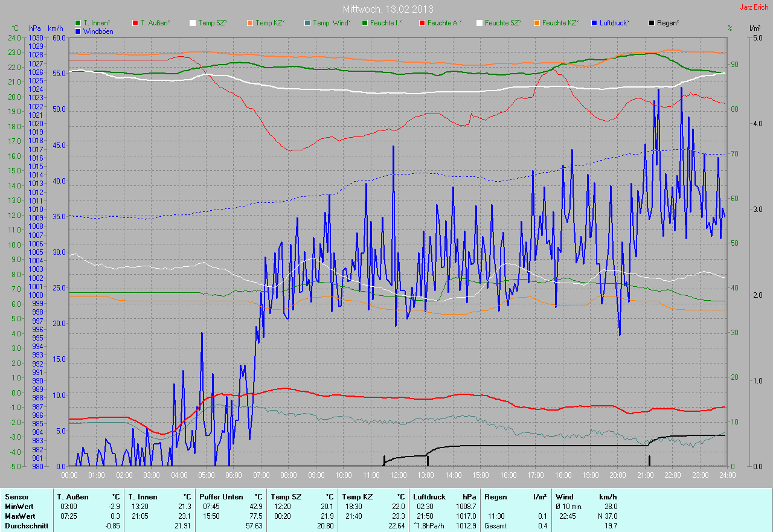
Task: Click the red Feuchte A. legend swatch
Action: 422,23
